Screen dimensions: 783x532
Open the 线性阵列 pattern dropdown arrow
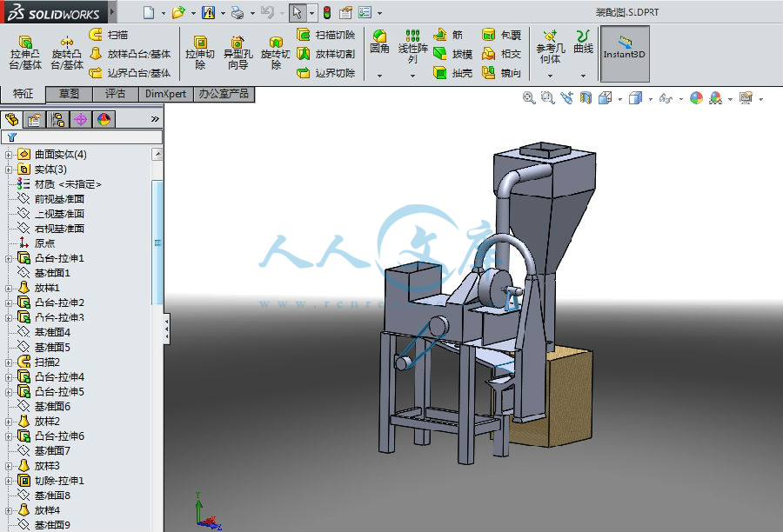coord(412,76)
